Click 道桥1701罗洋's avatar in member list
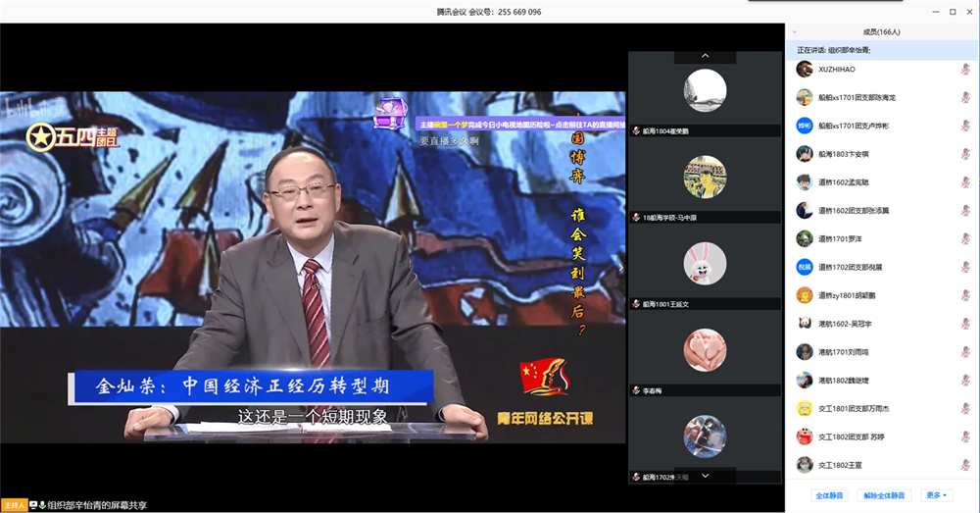The image size is (980, 513). (804, 238)
